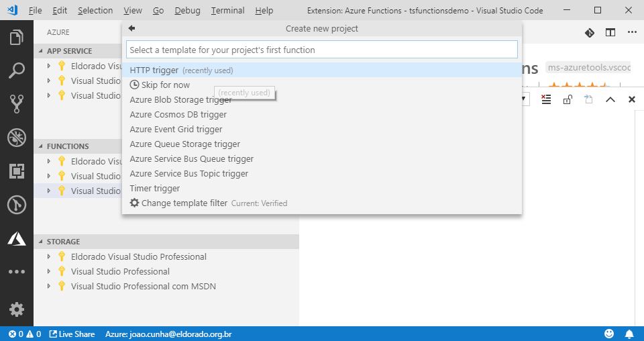Open the View menu
The image size is (644, 341).
133,10
